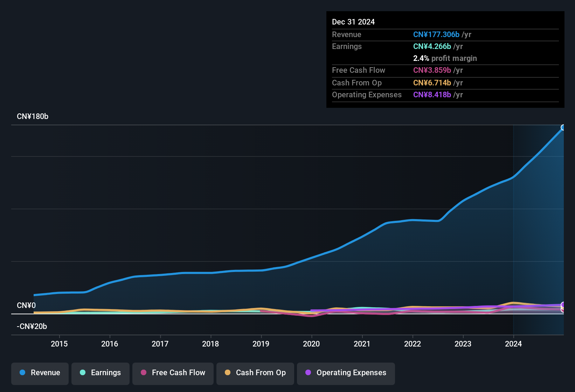Collapse the Cash From Op legend entry
Screen dimensions: 575x392
(255, 373)
